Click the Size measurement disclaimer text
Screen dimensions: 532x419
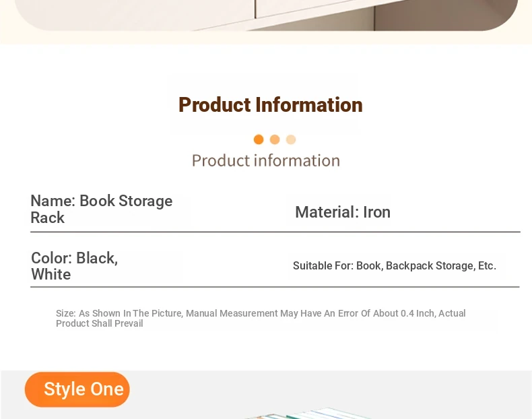(261, 318)
